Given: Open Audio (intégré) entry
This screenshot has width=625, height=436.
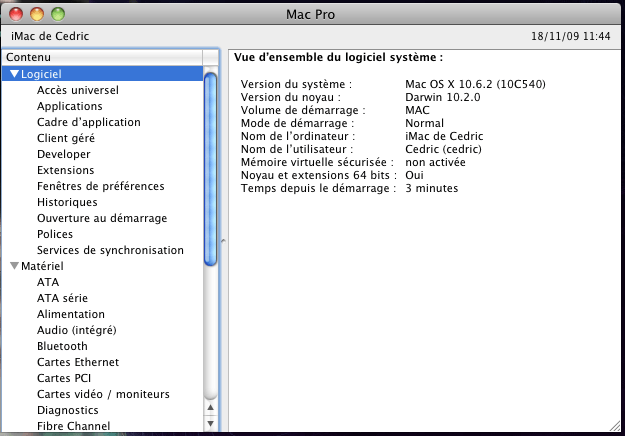Looking at the screenshot, I should [77, 330].
